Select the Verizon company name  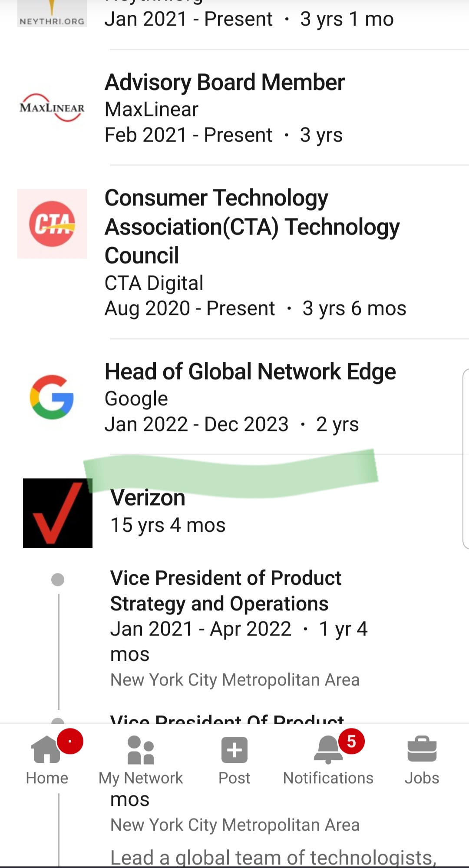[148, 498]
